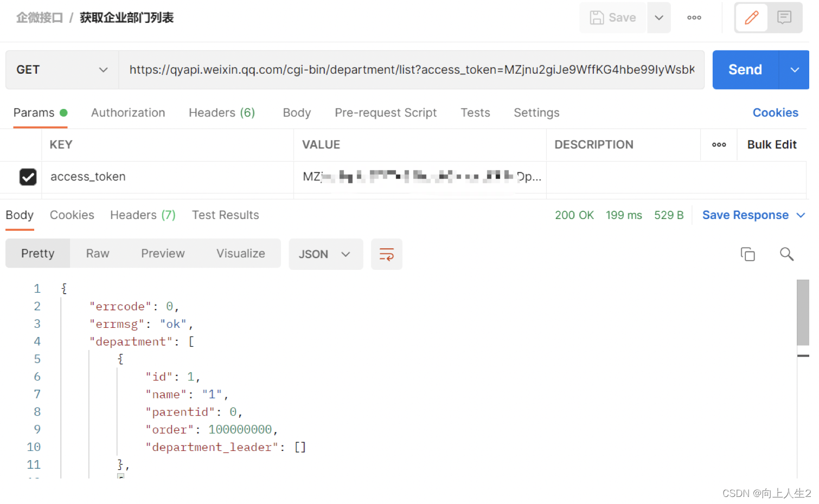Open the JSON format dropdown
The image size is (819, 504).
pyautogui.click(x=326, y=254)
